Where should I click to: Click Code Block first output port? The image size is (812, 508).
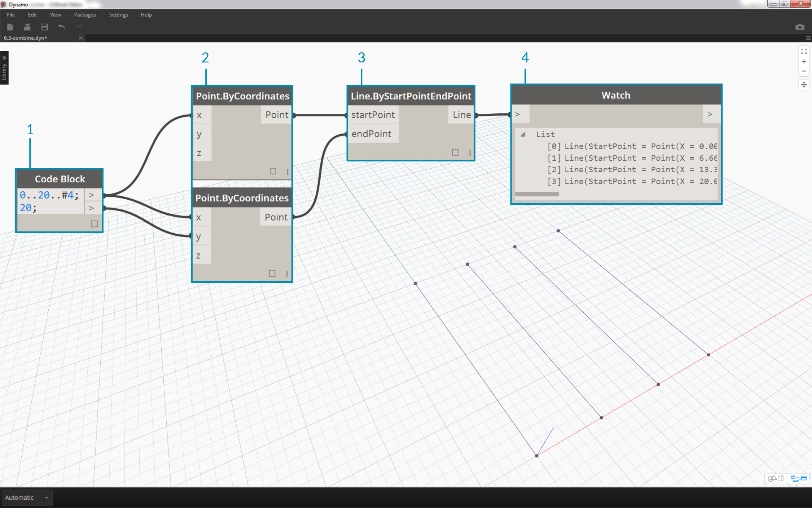point(93,195)
